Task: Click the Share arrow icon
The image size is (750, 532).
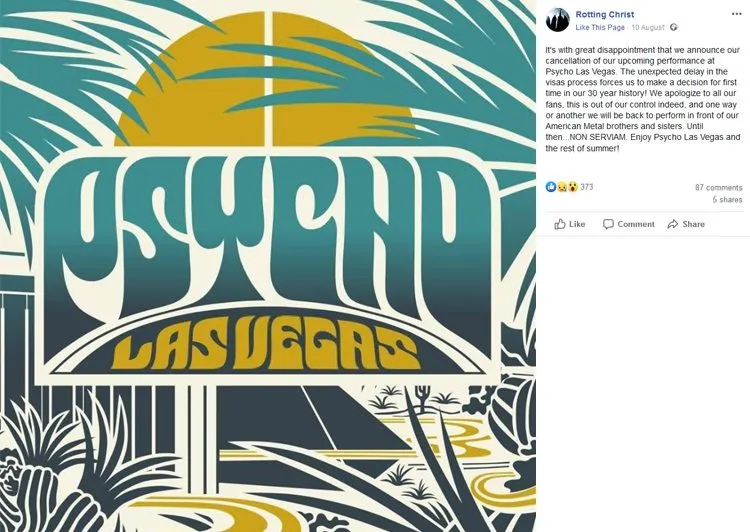Action: pos(673,224)
